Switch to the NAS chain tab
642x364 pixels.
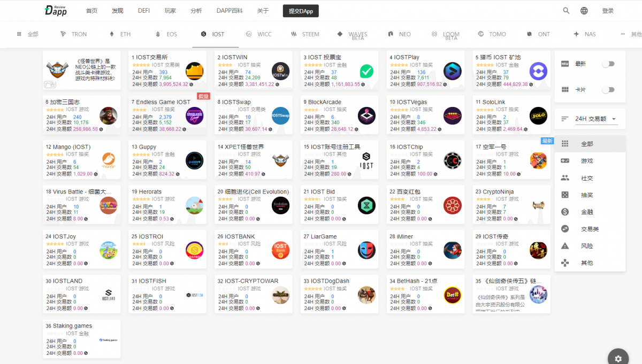tap(584, 34)
